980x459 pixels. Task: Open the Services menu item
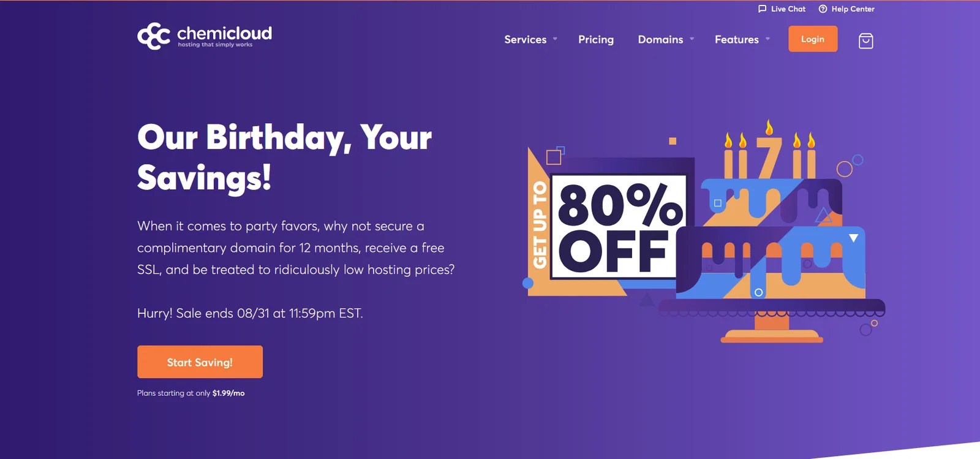pos(525,39)
